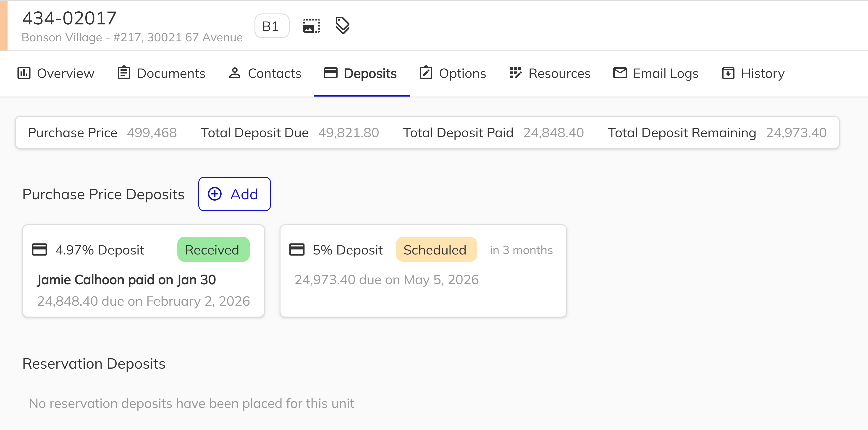Click the B1 plan badge
The width and height of the screenshot is (868, 430).
(272, 26)
